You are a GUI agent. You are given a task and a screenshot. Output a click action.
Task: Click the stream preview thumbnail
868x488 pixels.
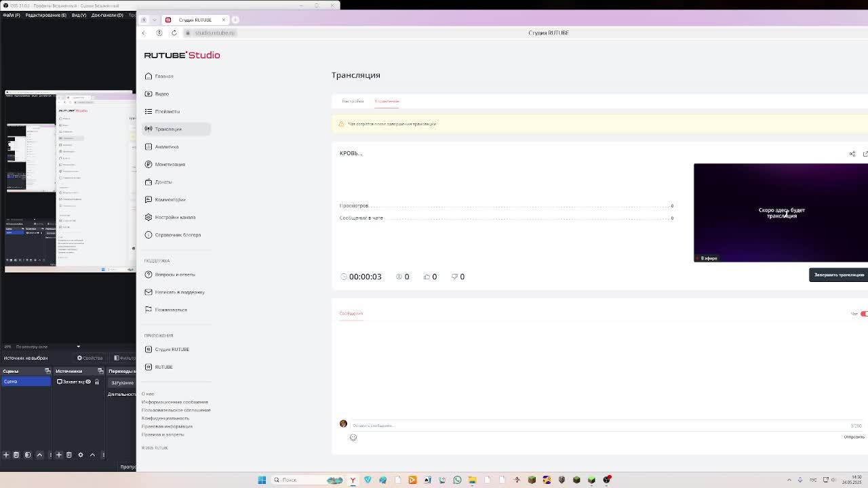(781, 212)
